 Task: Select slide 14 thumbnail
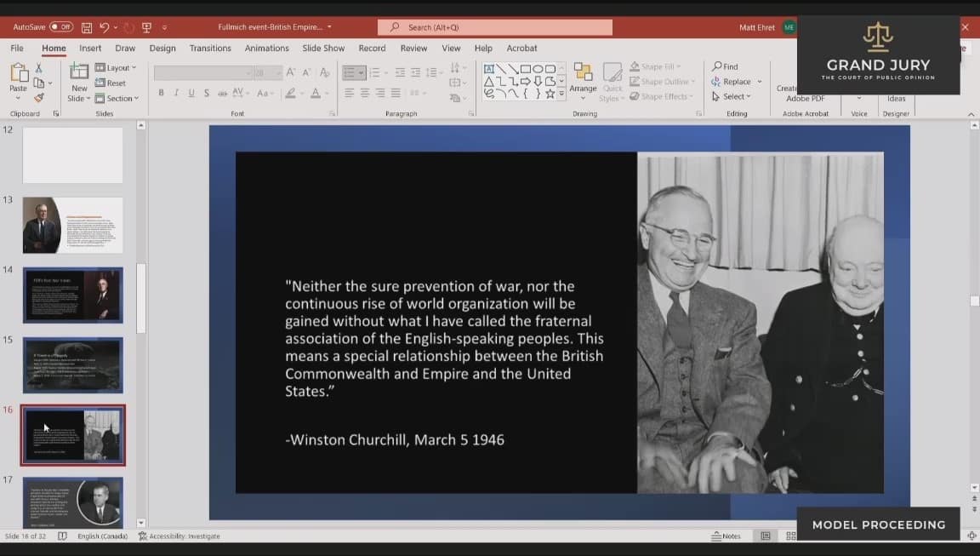point(72,295)
